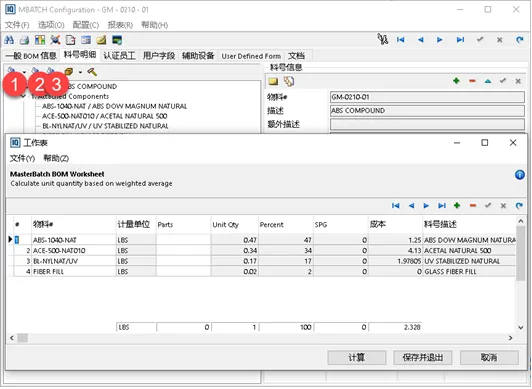Switch to the 一般 BOM 信息 tab
This screenshot has height=389, width=532.
point(31,56)
